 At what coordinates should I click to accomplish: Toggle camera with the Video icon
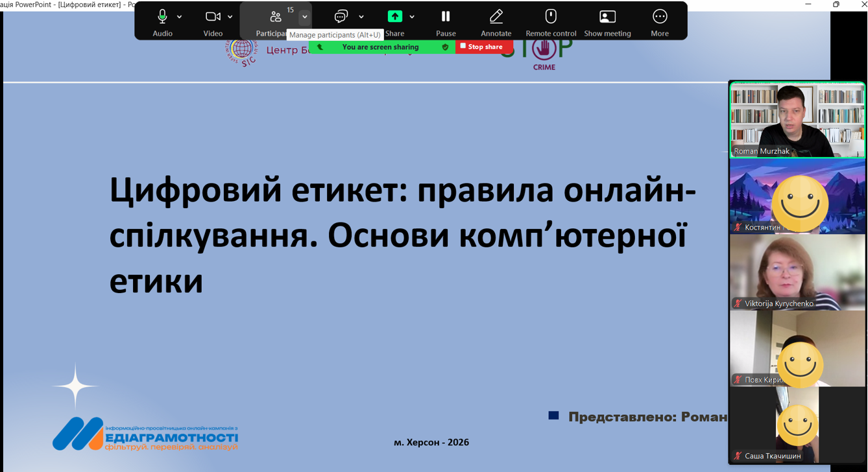pyautogui.click(x=213, y=17)
